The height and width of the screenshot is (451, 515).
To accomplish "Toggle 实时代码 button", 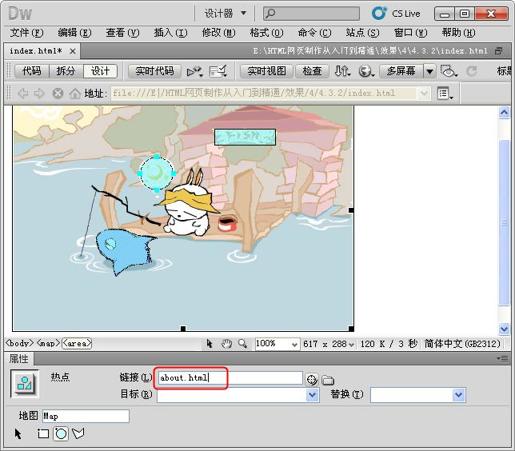I will click(155, 71).
